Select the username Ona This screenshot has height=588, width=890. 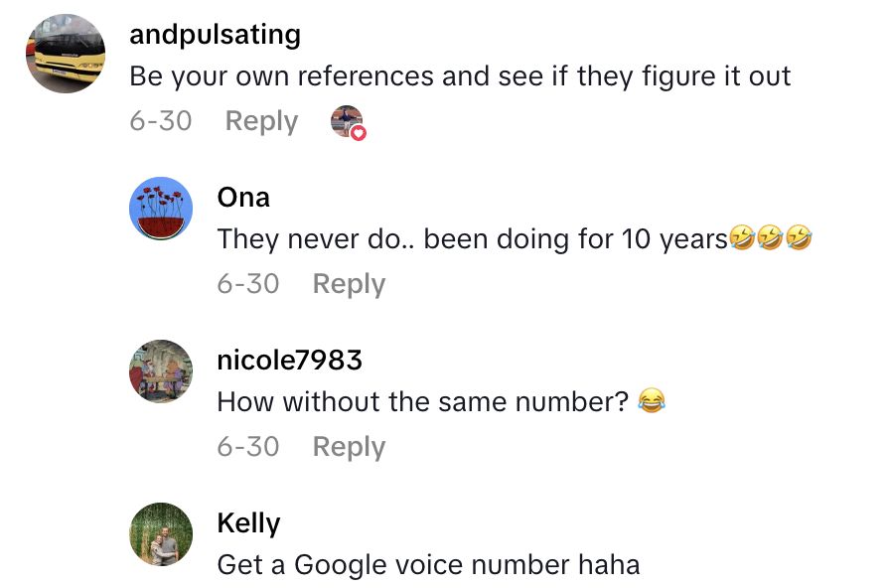(x=243, y=197)
